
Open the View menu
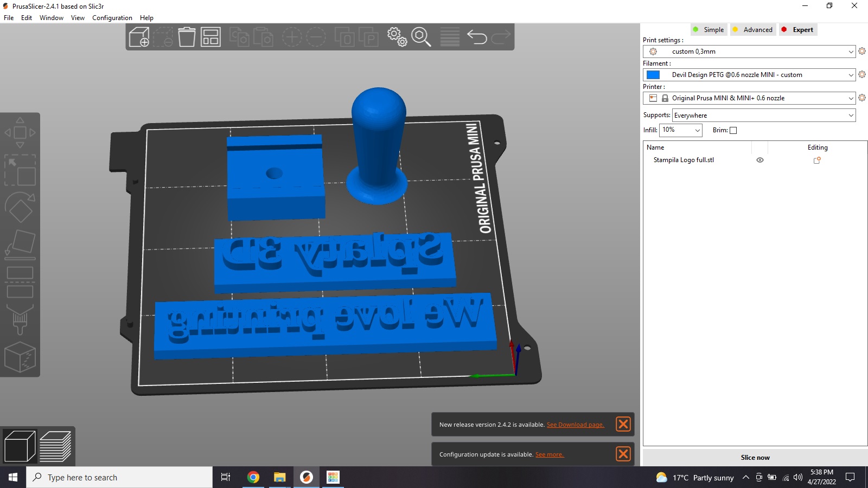(78, 18)
